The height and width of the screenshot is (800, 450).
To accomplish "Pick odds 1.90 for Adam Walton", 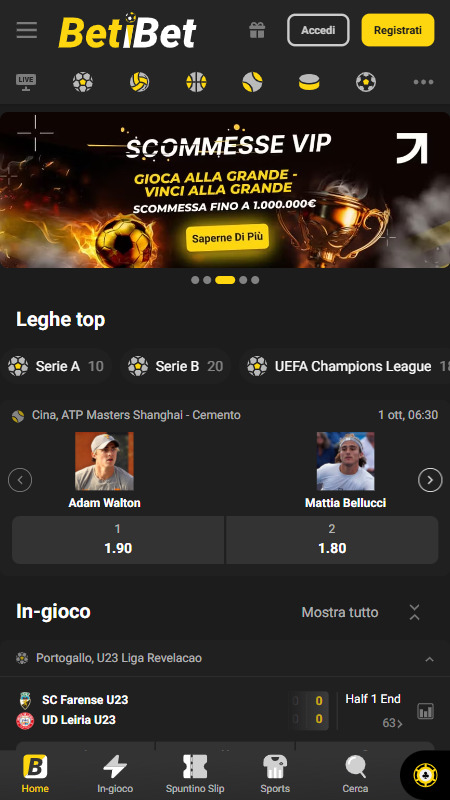I will pos(118,540).
